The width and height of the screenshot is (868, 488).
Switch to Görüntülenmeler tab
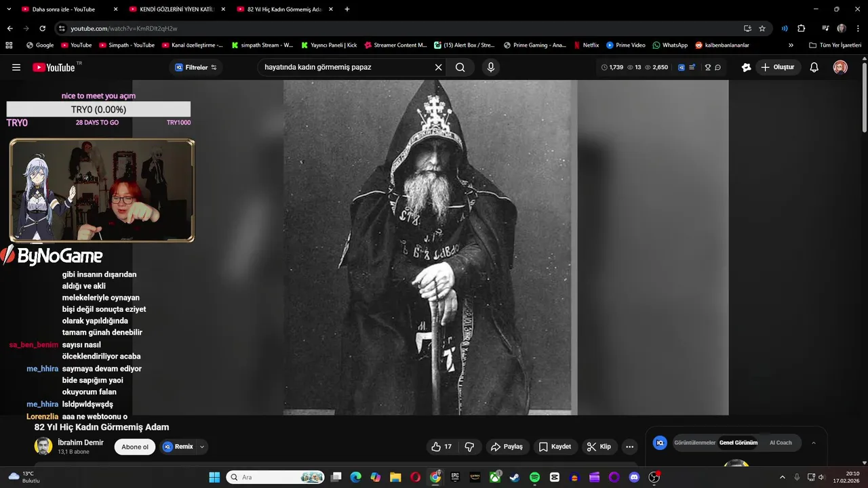[x=694, y=443]
